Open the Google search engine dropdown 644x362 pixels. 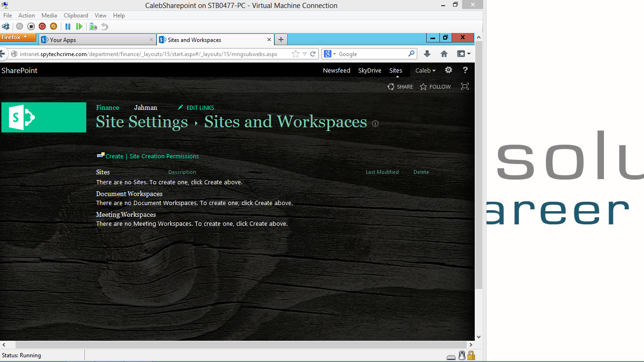[330, 54]
